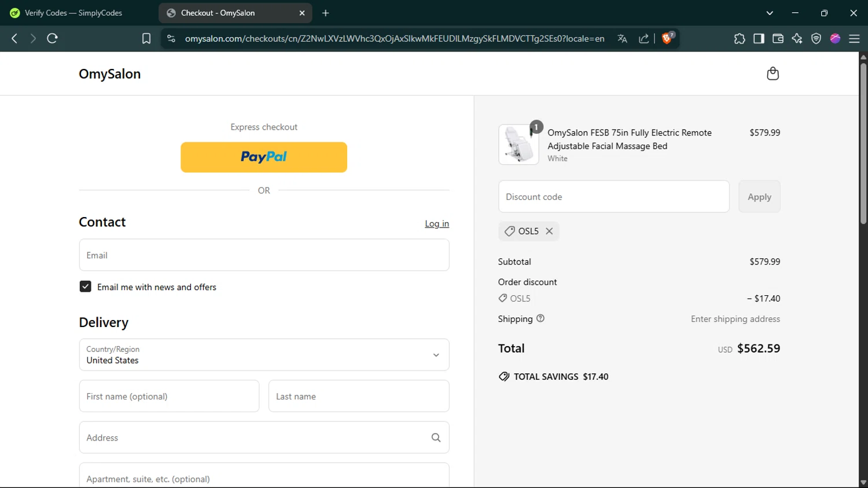This screenshot has width=868, height=488.
Task: Open the extensions puzzle icon
Action: pyautogui.click(x=740, y=38)
